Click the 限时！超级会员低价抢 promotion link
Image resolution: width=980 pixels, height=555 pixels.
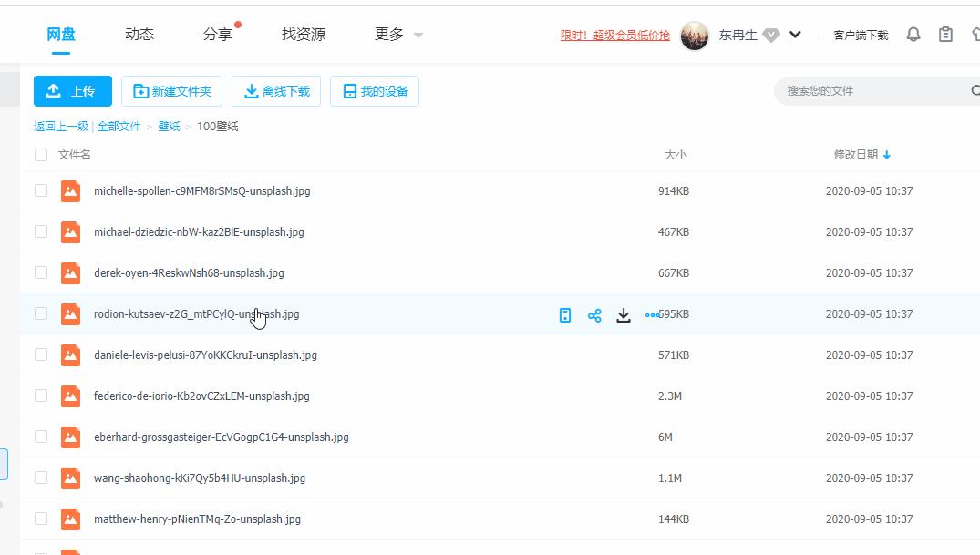[615, 35]
